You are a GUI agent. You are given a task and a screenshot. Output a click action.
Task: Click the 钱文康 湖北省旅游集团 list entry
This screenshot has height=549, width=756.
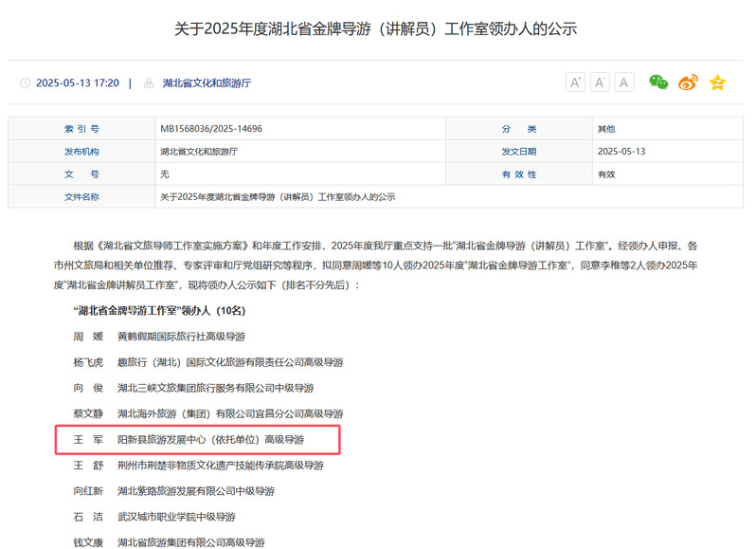169,542
